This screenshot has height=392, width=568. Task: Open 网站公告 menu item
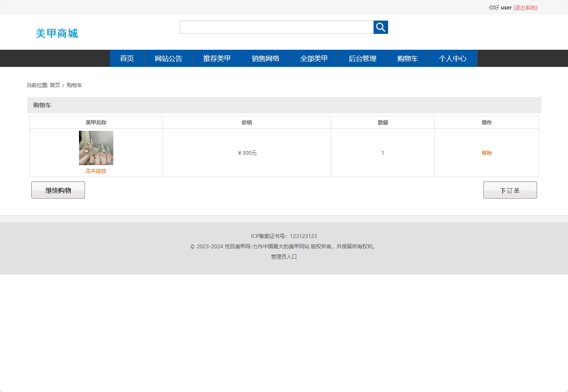click(169, 58)
